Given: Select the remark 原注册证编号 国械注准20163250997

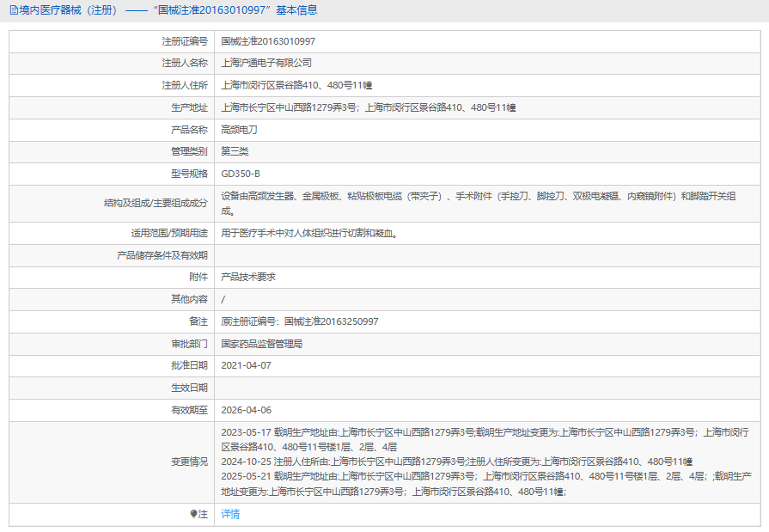Looking at the screenshot, I should [300, 321].
